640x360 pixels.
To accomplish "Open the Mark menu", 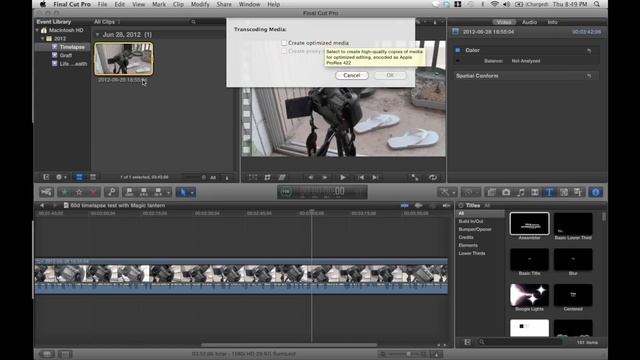I will [159, 4].
